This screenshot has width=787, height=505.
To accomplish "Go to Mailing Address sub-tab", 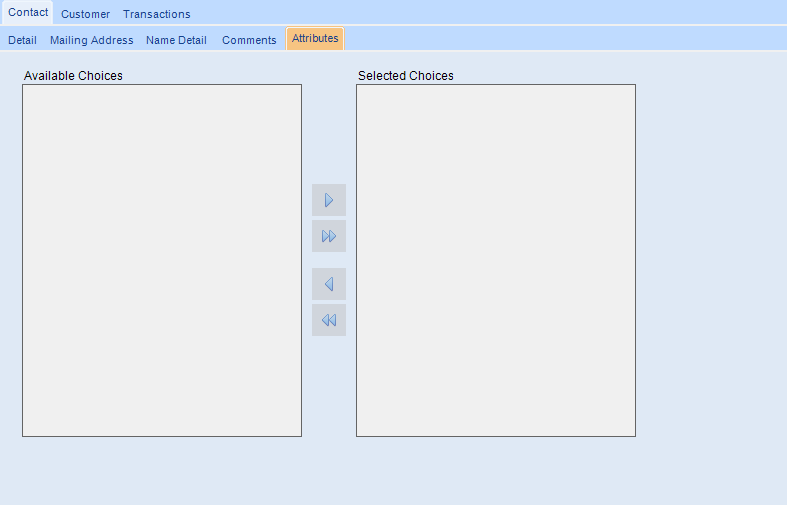I will pos(91,40).
